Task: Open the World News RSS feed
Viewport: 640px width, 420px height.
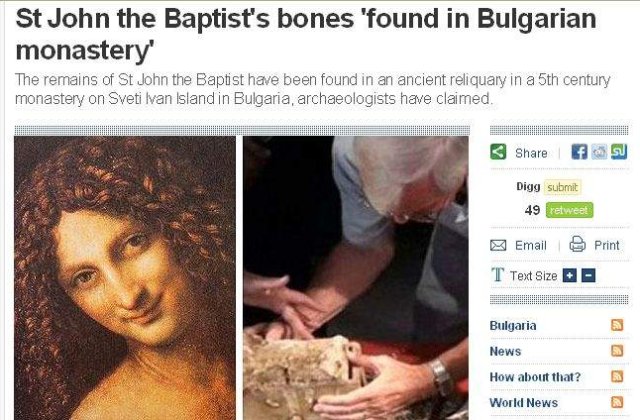Action: [617, 402]
